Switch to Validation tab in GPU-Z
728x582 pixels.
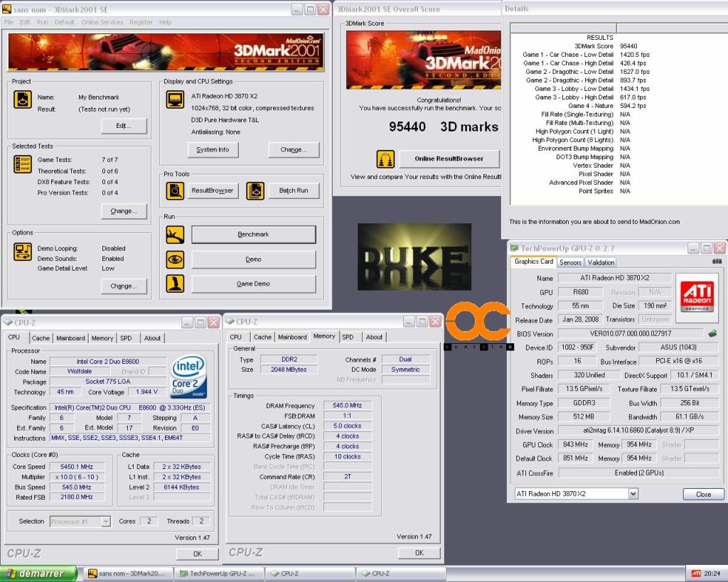click(x=601, y=262)
